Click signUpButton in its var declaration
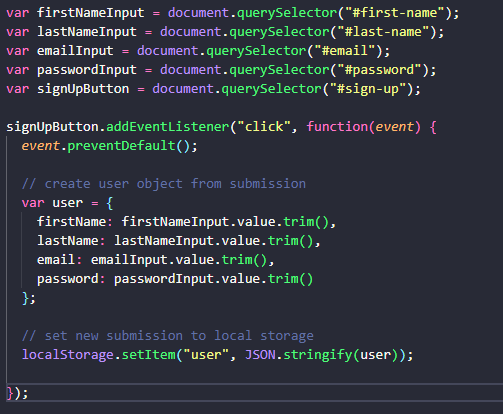The height and width of the screenshot is (414, 503). (x=83, y=89)
